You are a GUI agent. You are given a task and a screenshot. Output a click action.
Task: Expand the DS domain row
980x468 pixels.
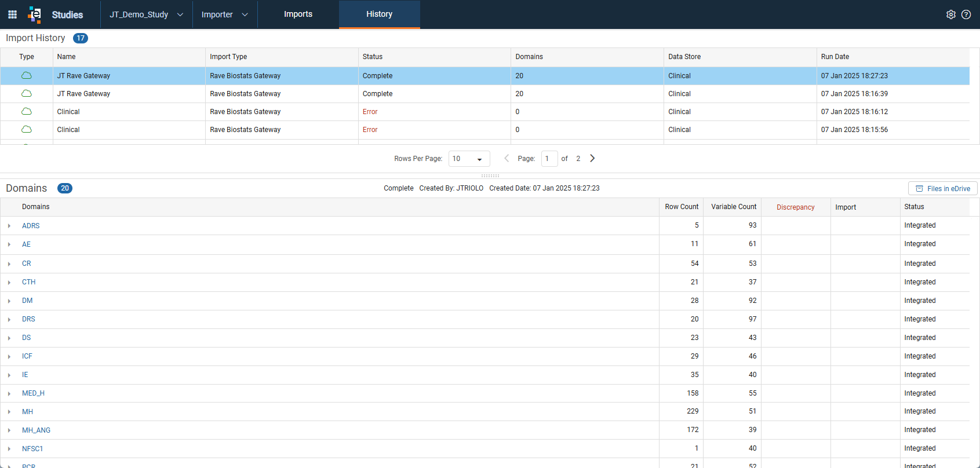click(9, 338)
